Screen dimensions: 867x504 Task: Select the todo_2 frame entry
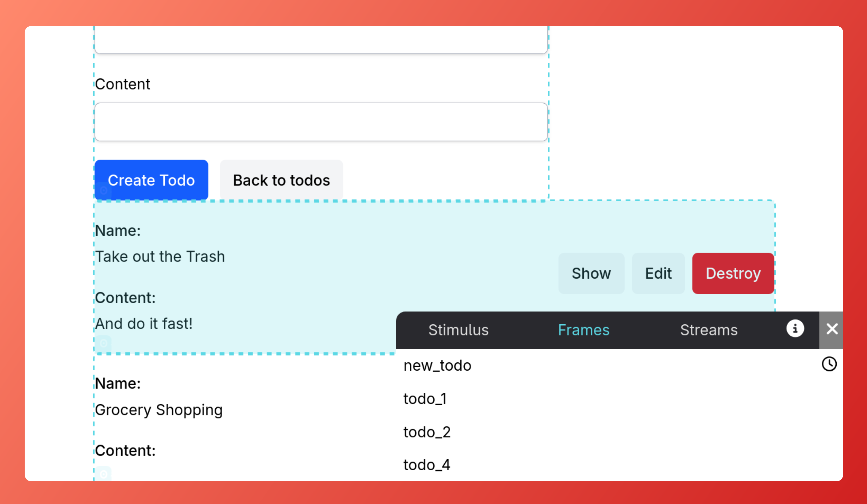[427, 431]
